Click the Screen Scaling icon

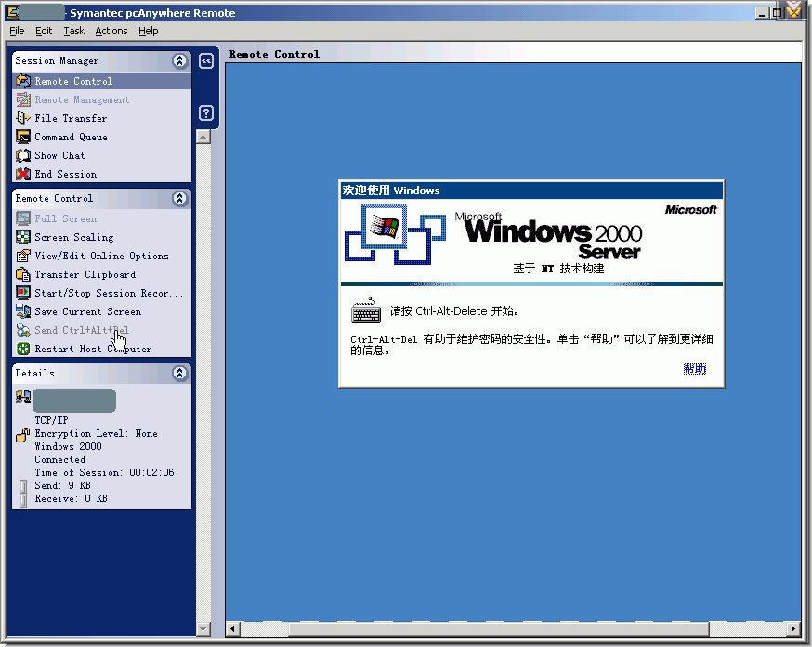(23, 237)
